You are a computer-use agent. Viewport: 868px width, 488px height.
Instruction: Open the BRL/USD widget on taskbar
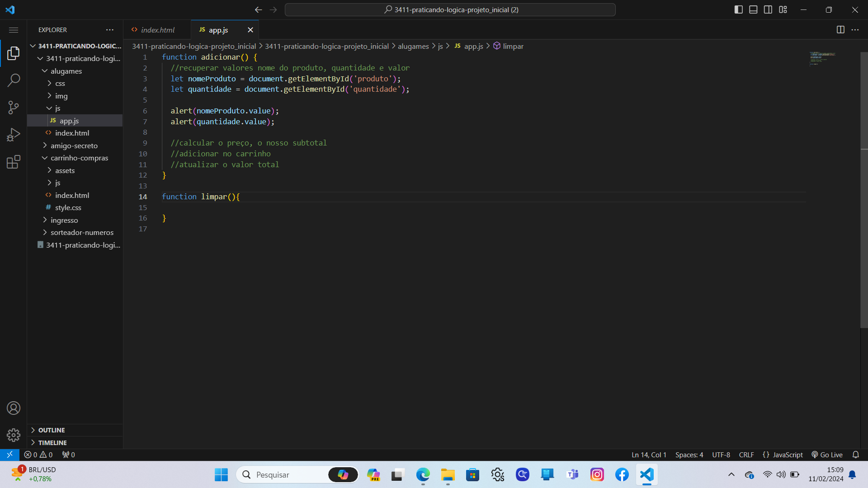coord(34,474)
